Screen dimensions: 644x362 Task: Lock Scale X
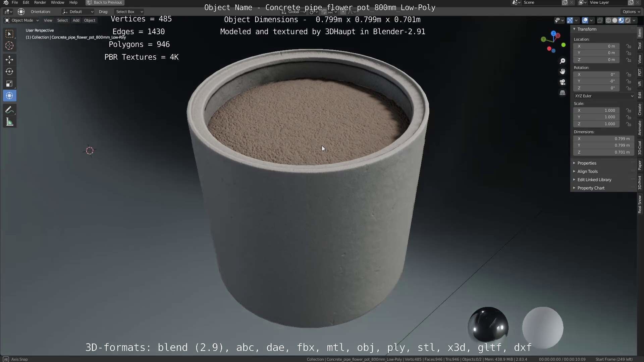629,111
